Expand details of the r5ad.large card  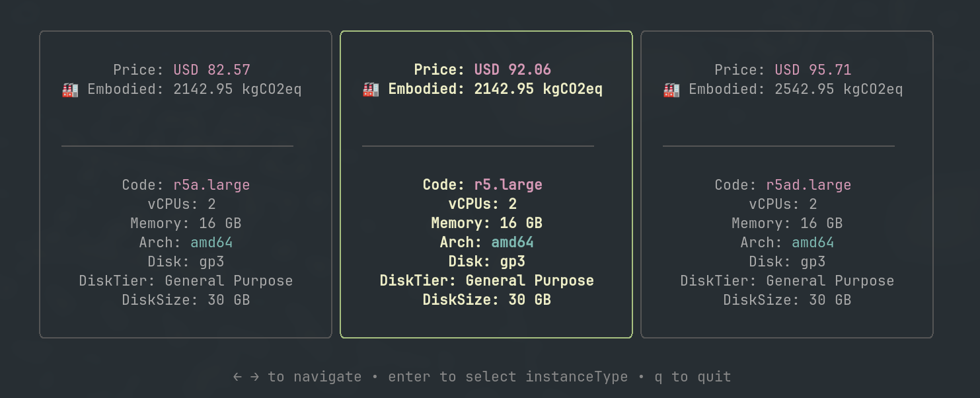787,184
